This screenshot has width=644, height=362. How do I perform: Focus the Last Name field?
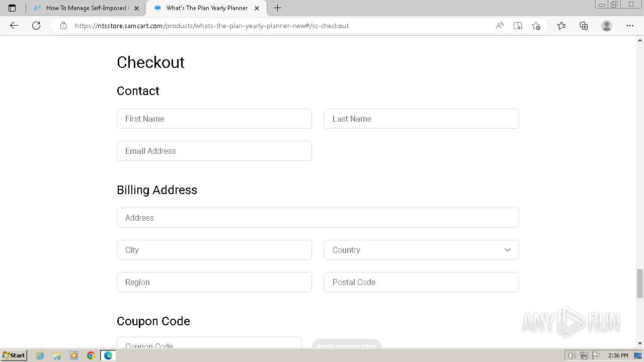422,119
